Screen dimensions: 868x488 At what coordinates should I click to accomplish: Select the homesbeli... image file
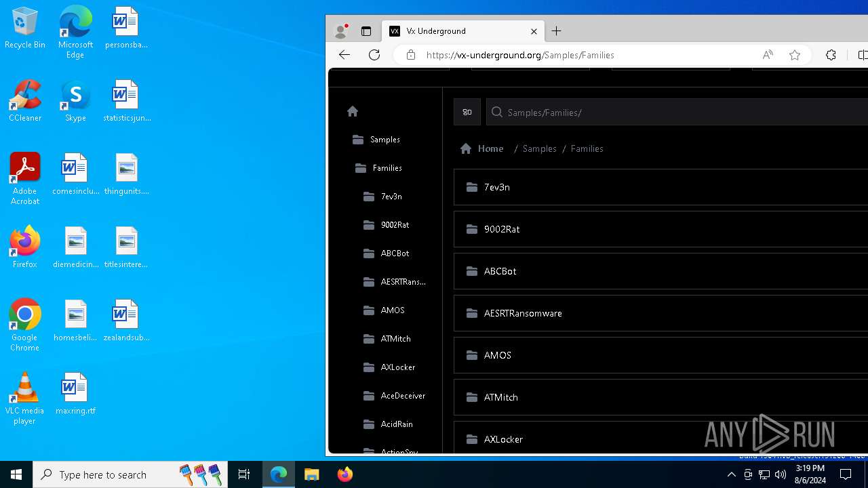point(75,322)
